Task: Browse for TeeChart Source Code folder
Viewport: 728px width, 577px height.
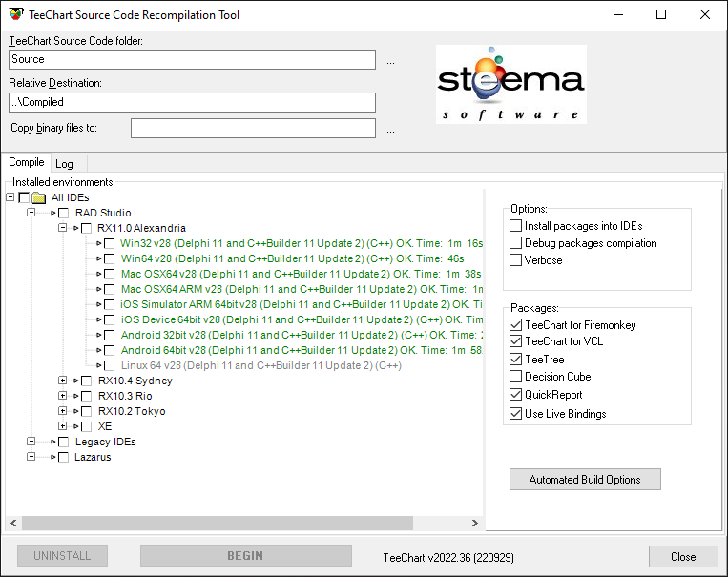Action: pyautogui.click(x=391, y=62)
